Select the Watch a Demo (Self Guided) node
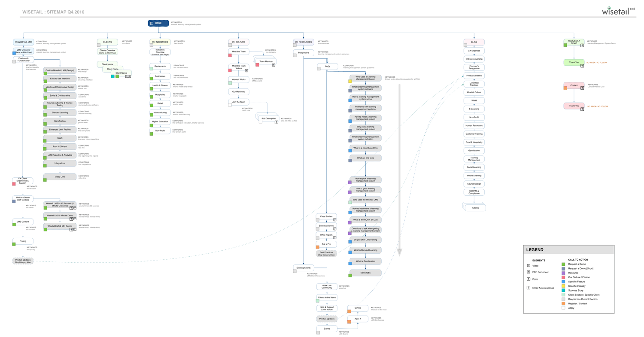The image size is (644, 337). (23, 199)
